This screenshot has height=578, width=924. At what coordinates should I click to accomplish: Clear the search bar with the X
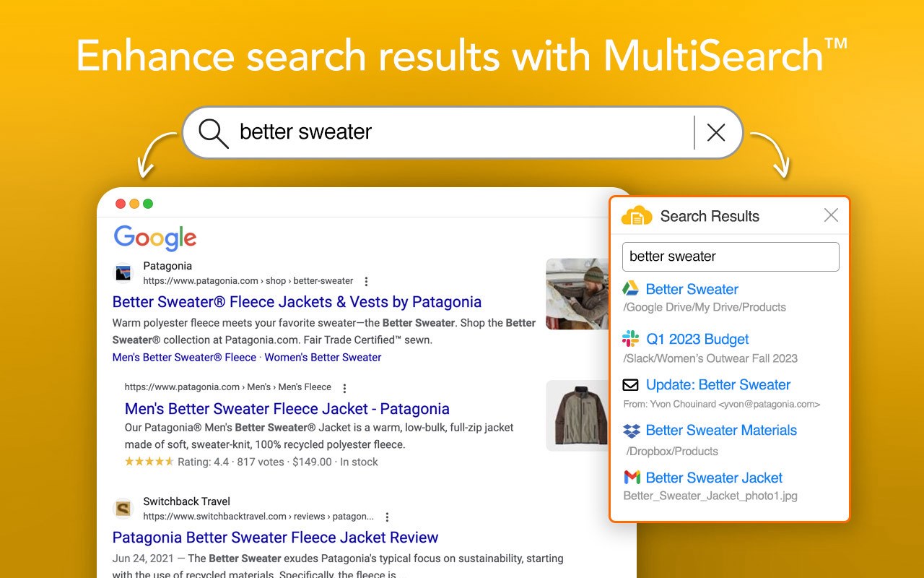(x=716, y=132)
